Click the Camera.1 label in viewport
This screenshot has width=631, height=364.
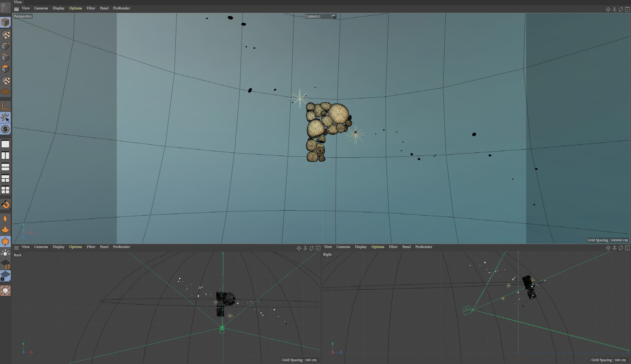click(x=313, y=16)
